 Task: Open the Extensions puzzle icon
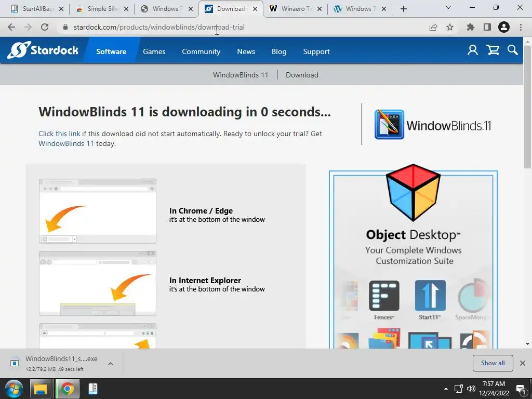(470, 27)
